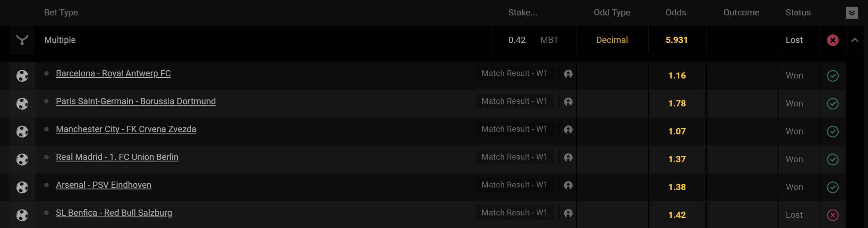Sort by the Odds column header

[x=676, y=12]
